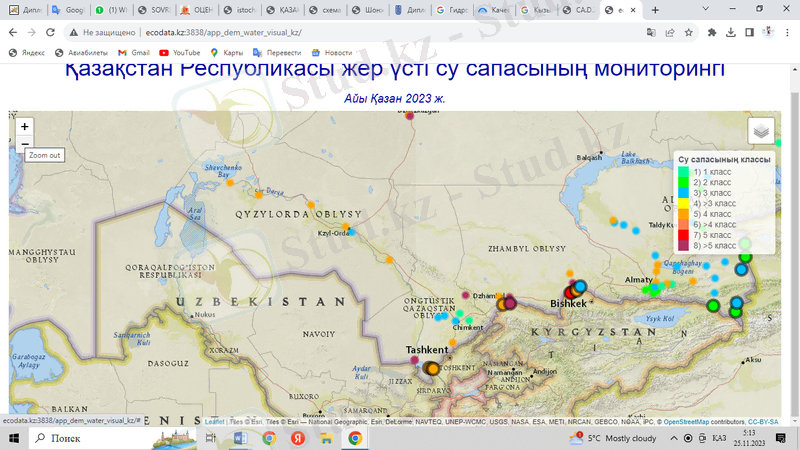Go back to the previous page

click(13, 32)
